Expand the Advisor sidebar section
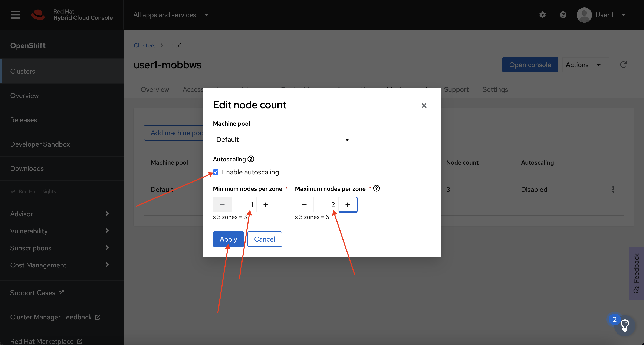Viewport: 644px width, 345px height. 60,214
